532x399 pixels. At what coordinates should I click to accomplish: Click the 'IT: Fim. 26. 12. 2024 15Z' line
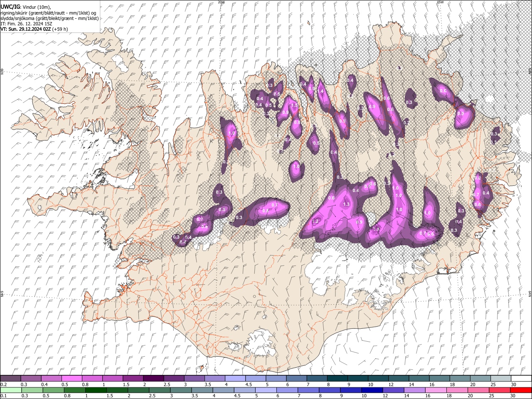pyautogui.click(x=26, y=24)
